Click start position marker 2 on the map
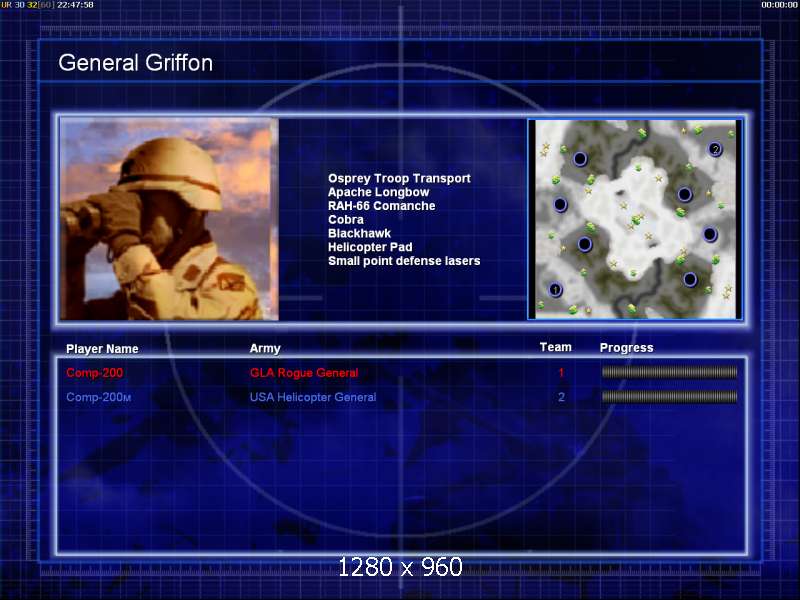The height and width of the screenshot is (600, 800). point(715,149)
